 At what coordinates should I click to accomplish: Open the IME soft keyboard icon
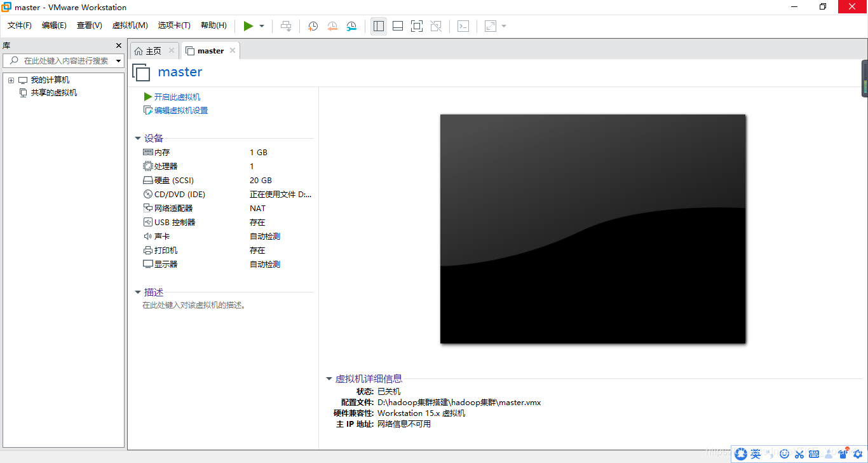814,453
